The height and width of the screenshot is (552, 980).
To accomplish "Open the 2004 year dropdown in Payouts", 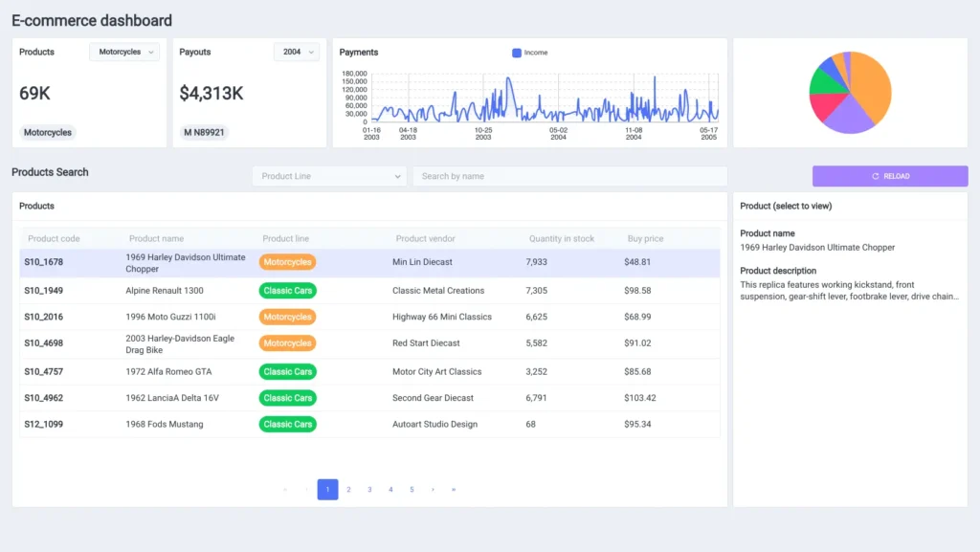I will pos(297,53).
